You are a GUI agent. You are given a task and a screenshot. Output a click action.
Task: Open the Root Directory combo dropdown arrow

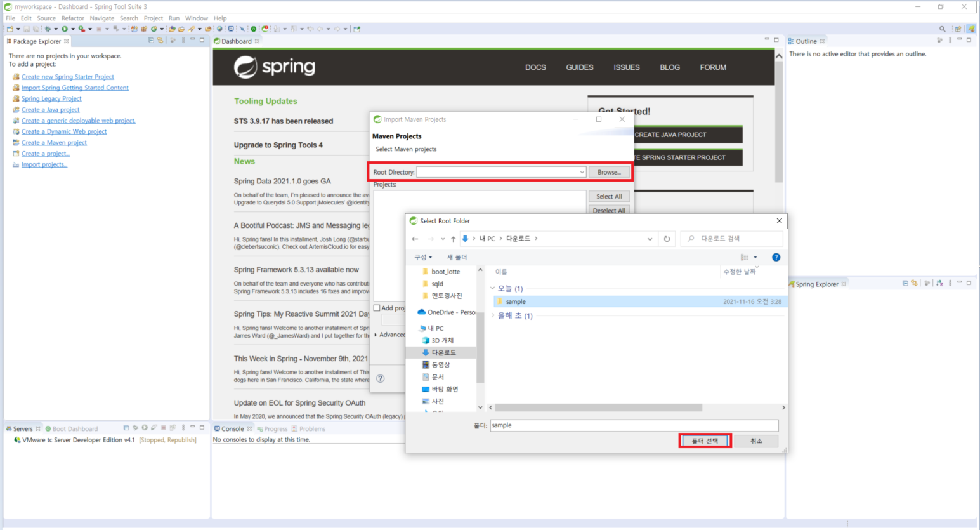pos(582,172)
